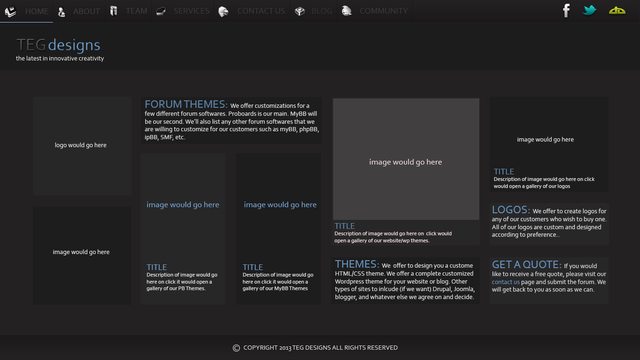This screenshot has height=360, width=640.
Task: Click the 'gallery of our website/wp themes' description
Action: (393, 237)
